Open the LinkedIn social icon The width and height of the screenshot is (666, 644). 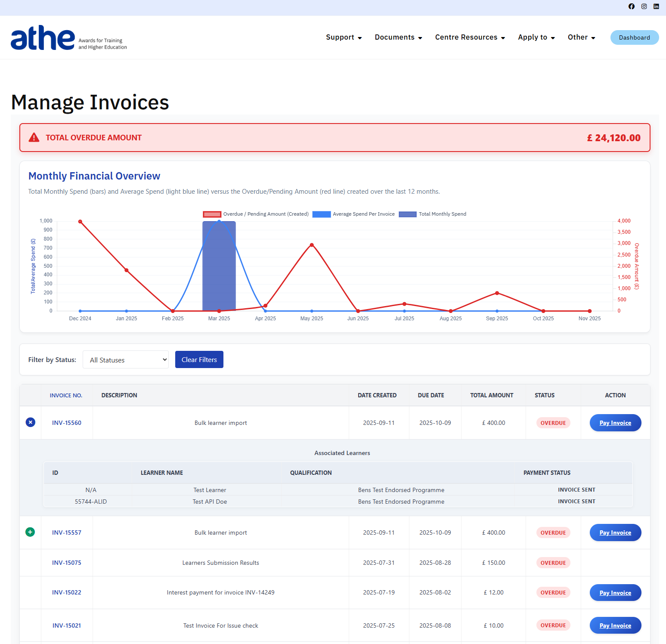pyautogui.click(x=656, y=6)
